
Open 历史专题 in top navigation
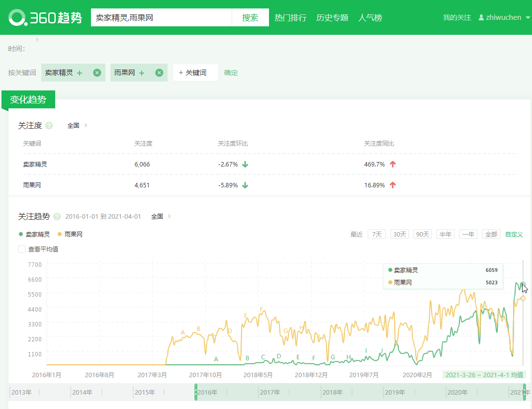point(332,18)
